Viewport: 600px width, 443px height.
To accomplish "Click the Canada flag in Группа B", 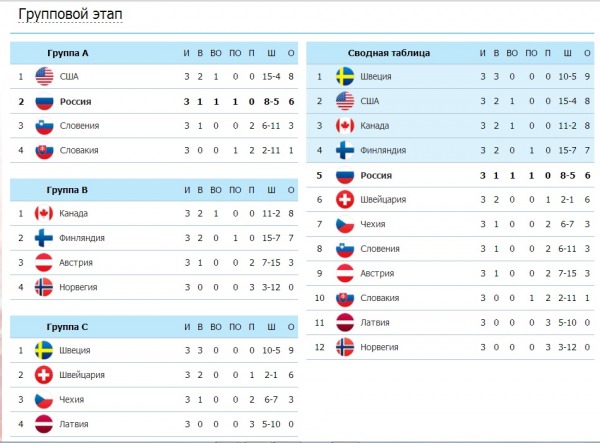I will pyautogui.click(x=44, y=213).
